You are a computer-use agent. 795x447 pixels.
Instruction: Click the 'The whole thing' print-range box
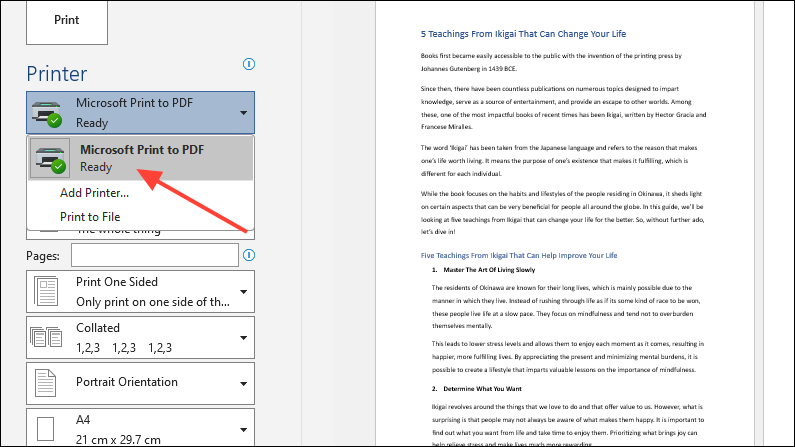tap(140, 234)
